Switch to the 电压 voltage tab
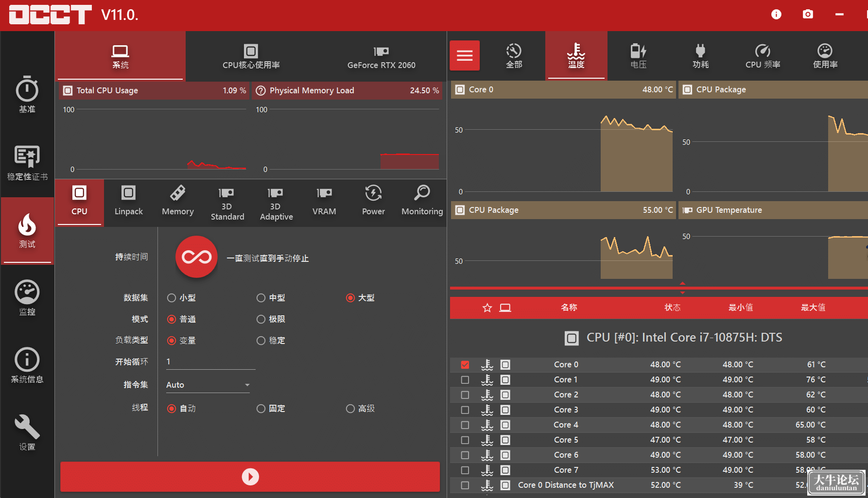The height and width of the screenshot is (498, 868). 638,56
